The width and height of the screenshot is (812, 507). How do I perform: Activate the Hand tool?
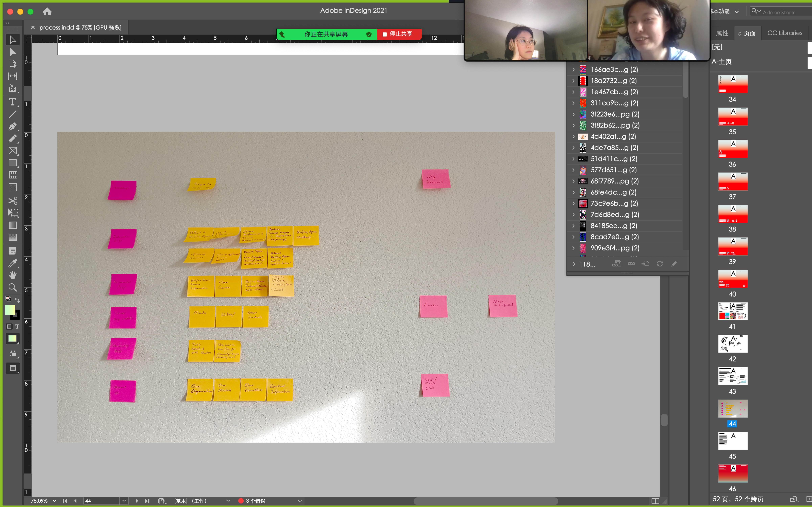pos(12,275)
